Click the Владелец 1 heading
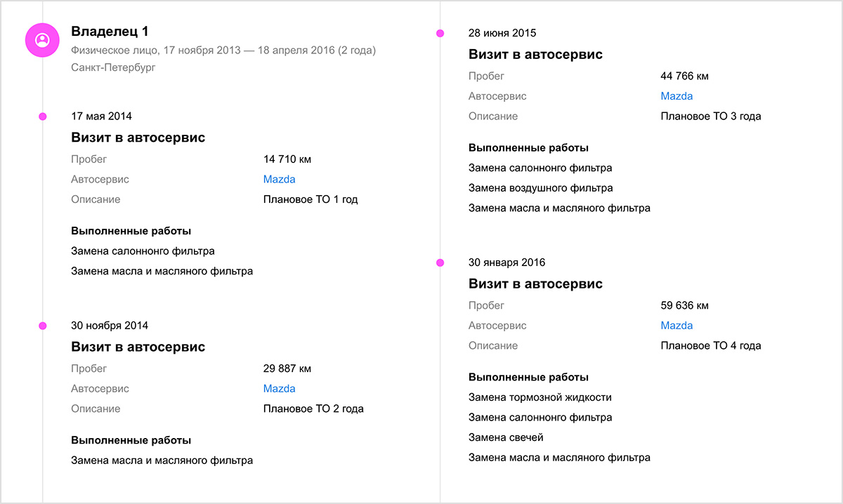 coord(110,32)
